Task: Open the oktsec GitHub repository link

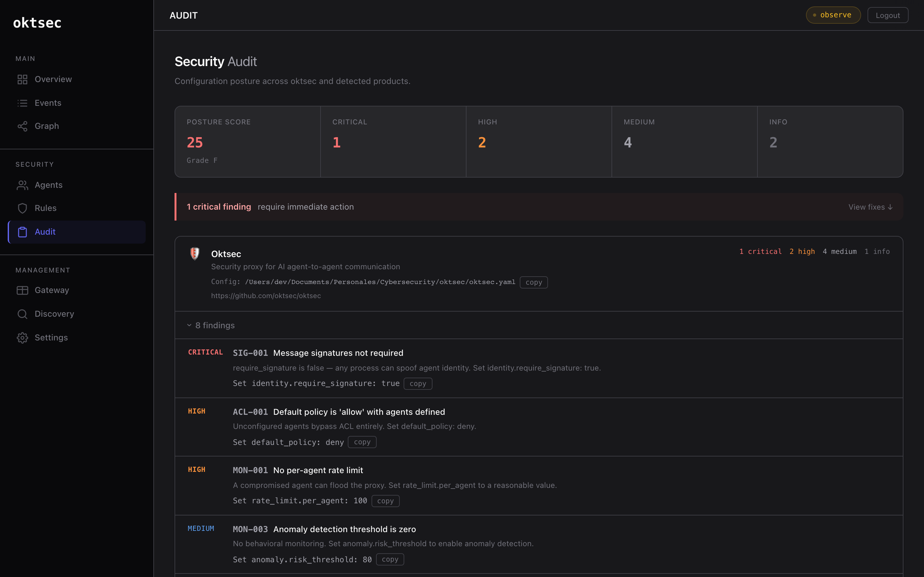Action: (266, 295)
